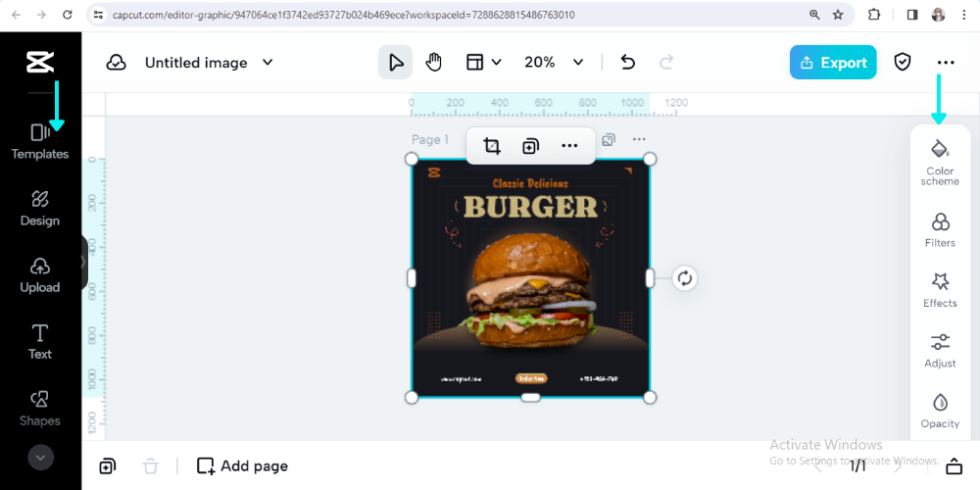Click the duplicate page icon at bottom left
The width and height of the screenshot is (980, 490).
(108, 466)
